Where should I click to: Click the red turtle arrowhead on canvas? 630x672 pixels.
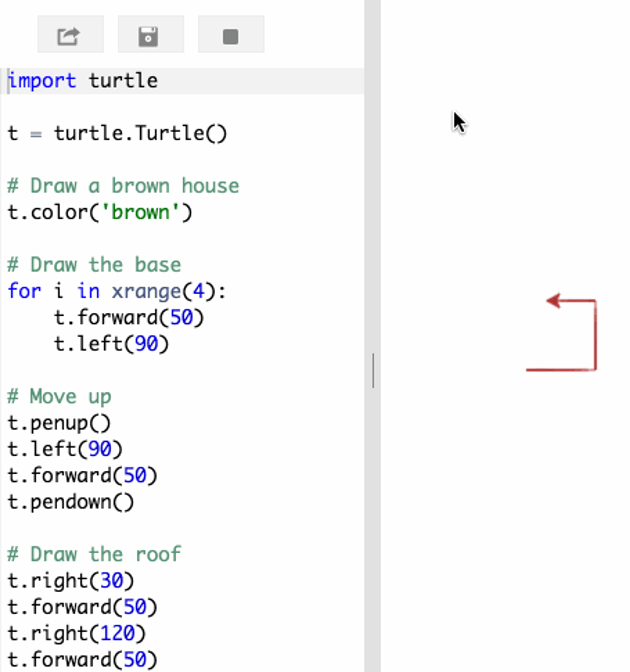[553, 300]
